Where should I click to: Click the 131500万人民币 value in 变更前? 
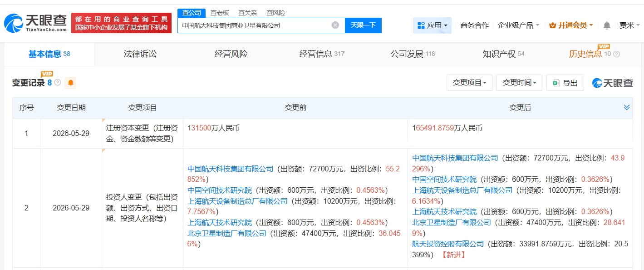213,128
